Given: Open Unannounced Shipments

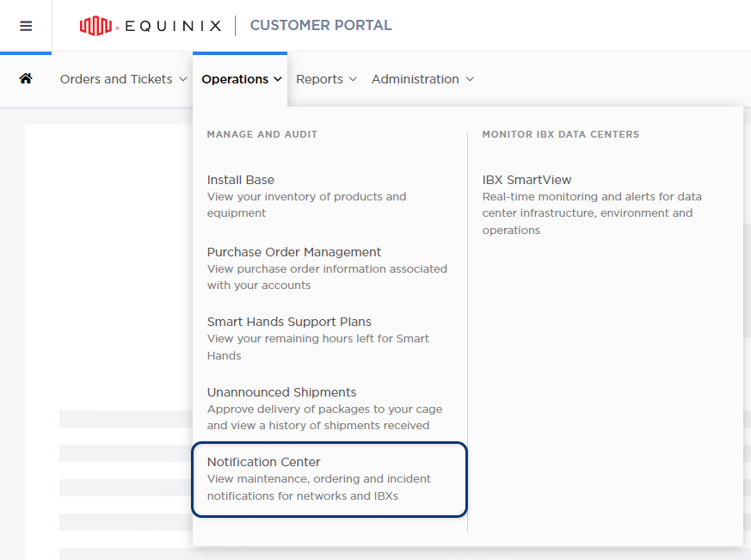Looking at the screenshot, I should pos(281,392).
